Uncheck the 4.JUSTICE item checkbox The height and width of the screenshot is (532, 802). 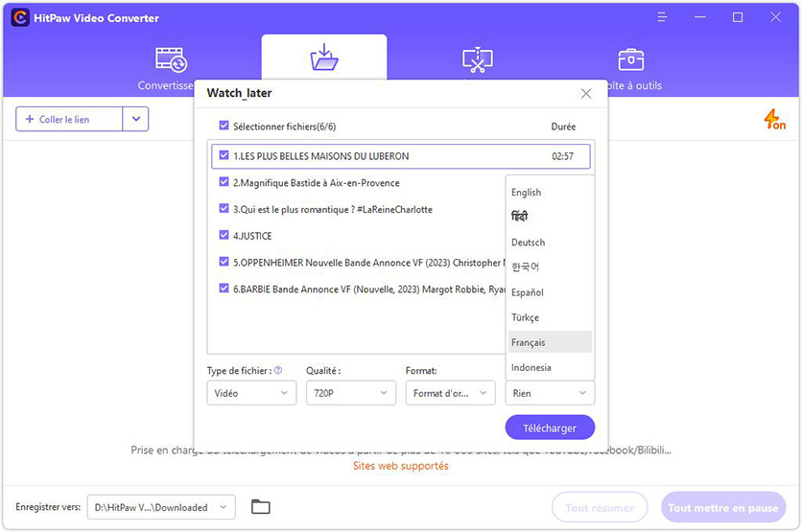224,235
